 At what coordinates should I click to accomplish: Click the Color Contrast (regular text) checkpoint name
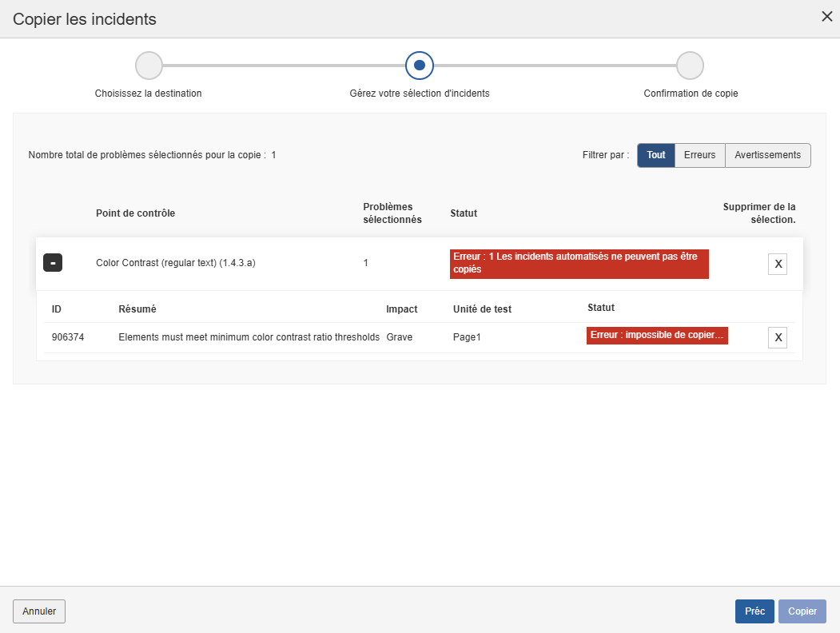(175, 262)
